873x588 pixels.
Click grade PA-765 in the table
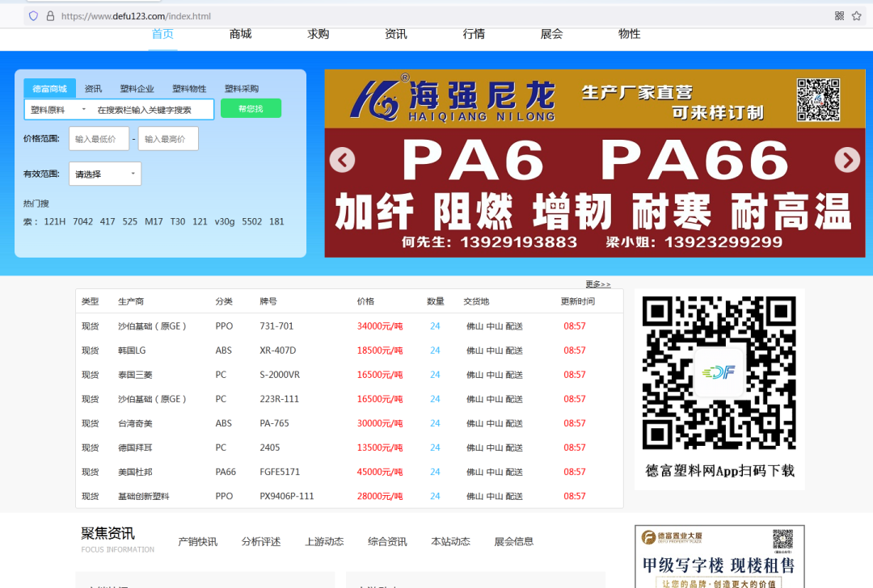(275, 423)
